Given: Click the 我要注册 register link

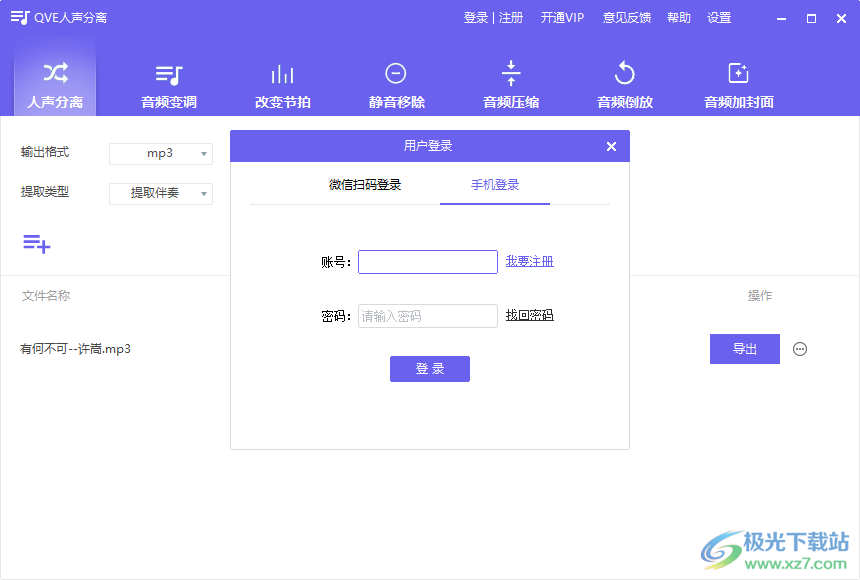Looking at the screenshot, I should [x=528, y=261].
